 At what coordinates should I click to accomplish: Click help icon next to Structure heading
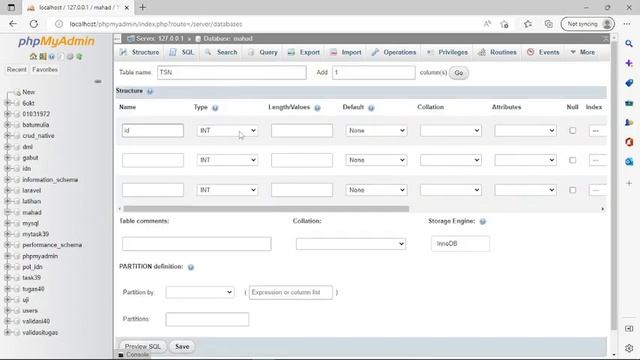tap(150, 91)
